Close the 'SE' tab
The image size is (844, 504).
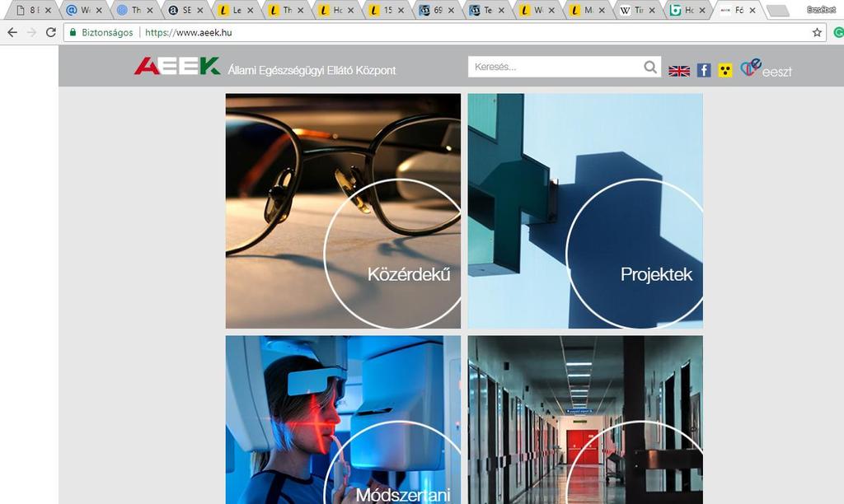pyautogui.click(x=200, y=10)
